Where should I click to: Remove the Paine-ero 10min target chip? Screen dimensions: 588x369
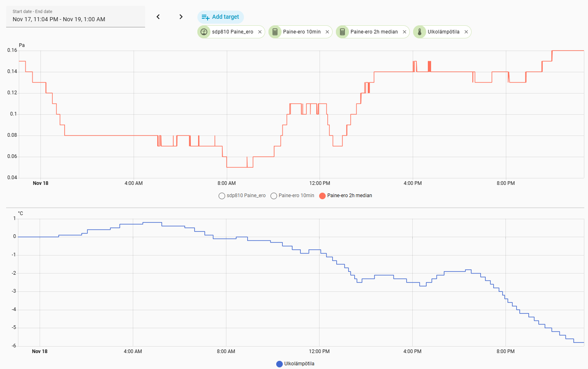tap(327, 32)
